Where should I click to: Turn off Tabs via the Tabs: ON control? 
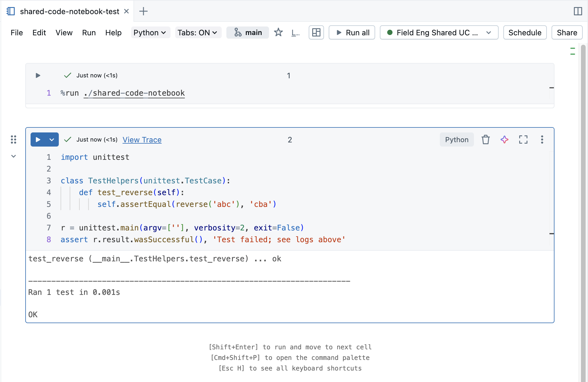(x=198, y=33)
